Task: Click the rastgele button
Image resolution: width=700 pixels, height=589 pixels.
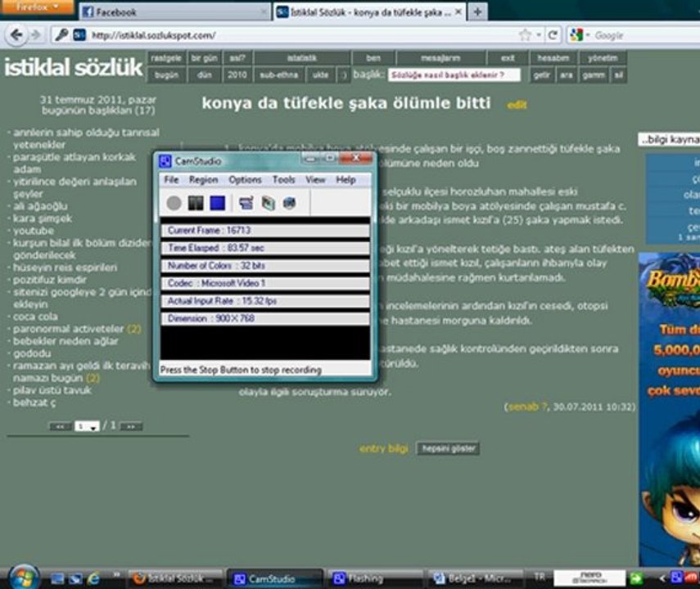Action: pyautogui.click(x=166, y=58)
